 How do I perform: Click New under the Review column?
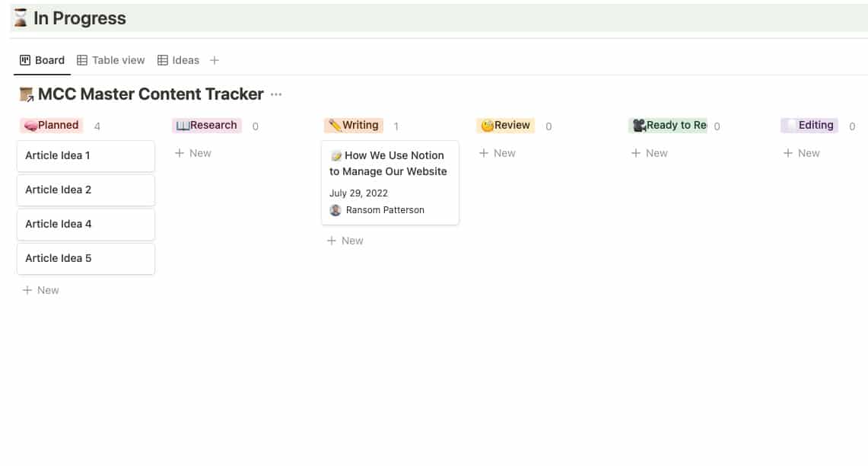[498, 152]
